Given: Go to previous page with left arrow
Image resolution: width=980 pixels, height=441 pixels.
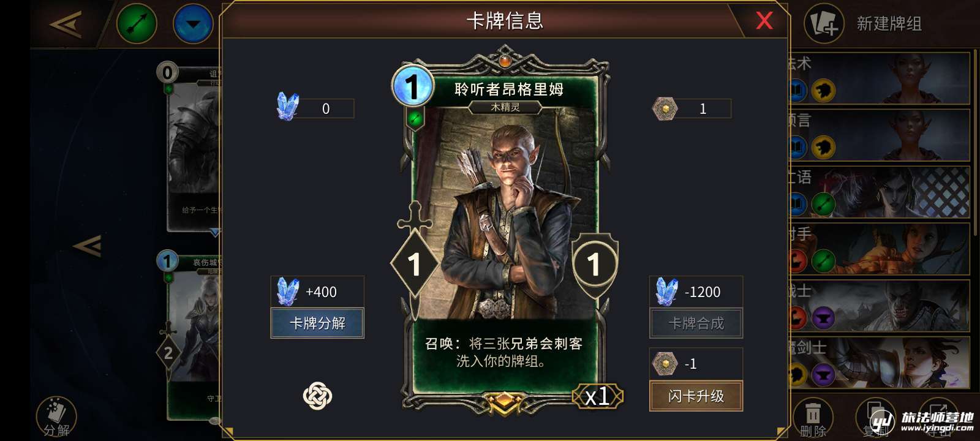Looking at the screenshot, I should tap(87, 246).
